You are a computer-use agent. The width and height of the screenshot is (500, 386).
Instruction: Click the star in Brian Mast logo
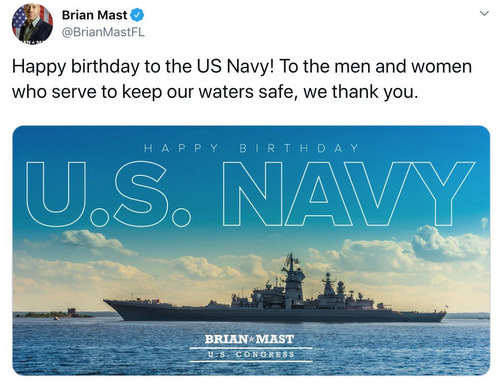[x=251, y=339]
